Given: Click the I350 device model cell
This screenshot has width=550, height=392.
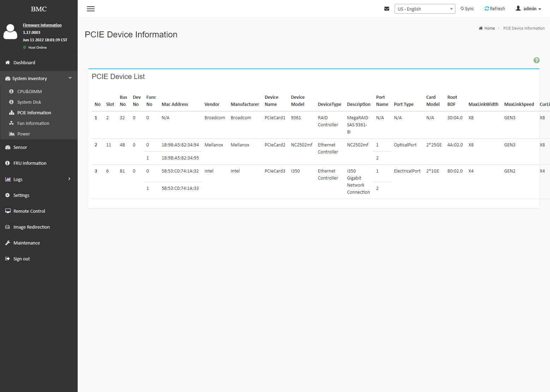Looking at the screenshot, I should point(295,171).
